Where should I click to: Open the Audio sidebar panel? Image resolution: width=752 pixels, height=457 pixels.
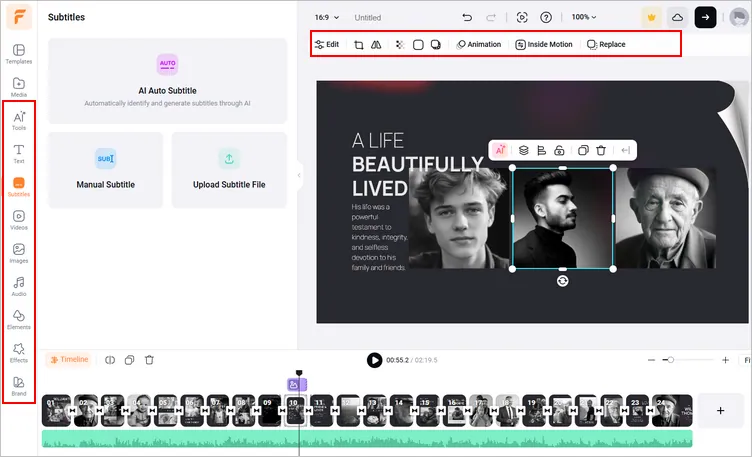click(x=19, y=286)
